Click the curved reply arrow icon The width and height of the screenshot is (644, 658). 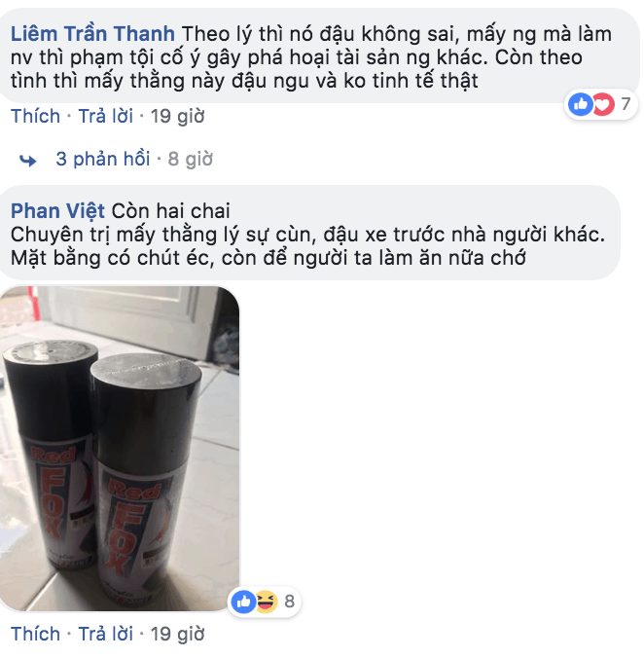coord(28,160)
